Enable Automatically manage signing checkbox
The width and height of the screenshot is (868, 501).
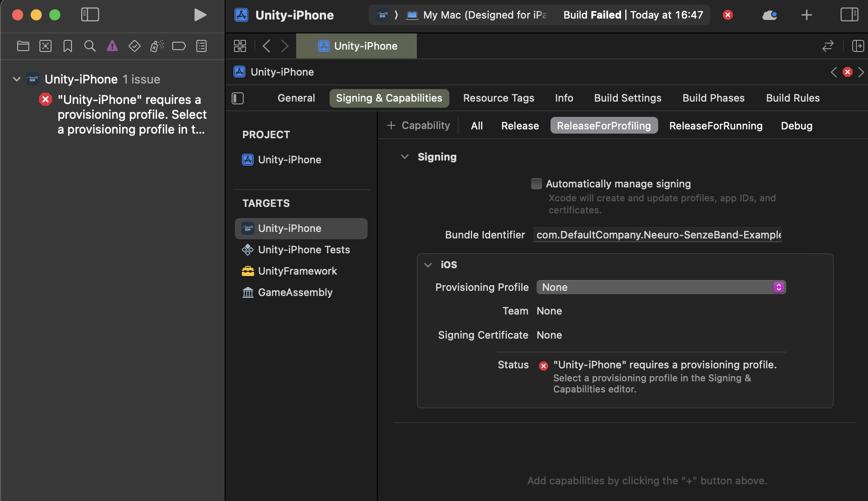[536, 184]
